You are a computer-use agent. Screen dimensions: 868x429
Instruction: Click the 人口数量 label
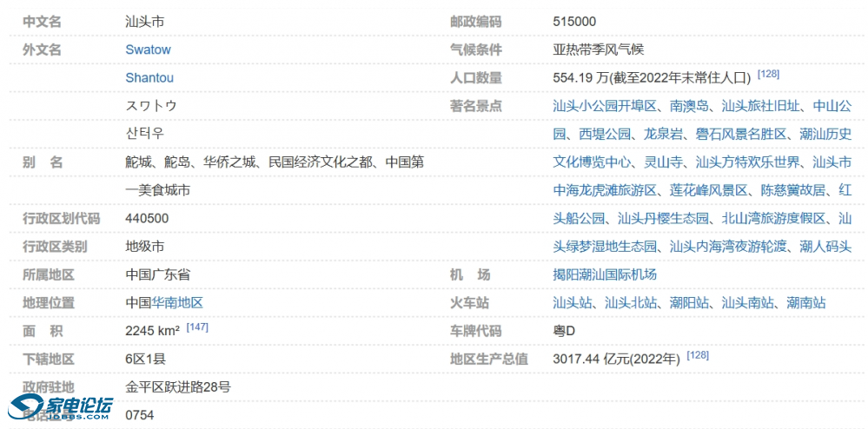[475, 77]
